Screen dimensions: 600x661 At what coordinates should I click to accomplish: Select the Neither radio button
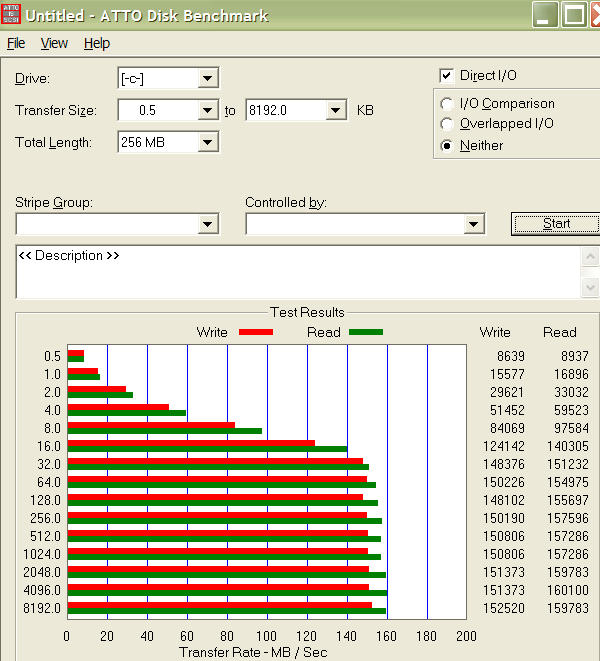click(447, 146)
